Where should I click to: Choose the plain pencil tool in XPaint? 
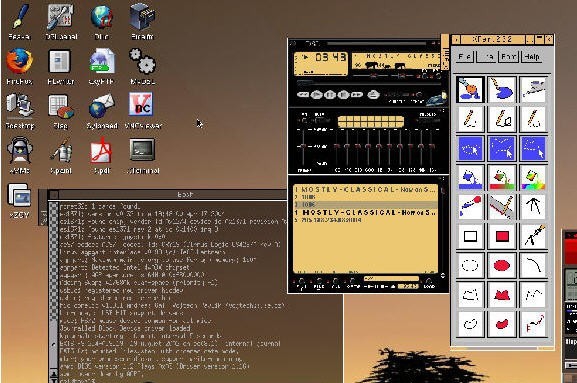[x=470, y=119]
